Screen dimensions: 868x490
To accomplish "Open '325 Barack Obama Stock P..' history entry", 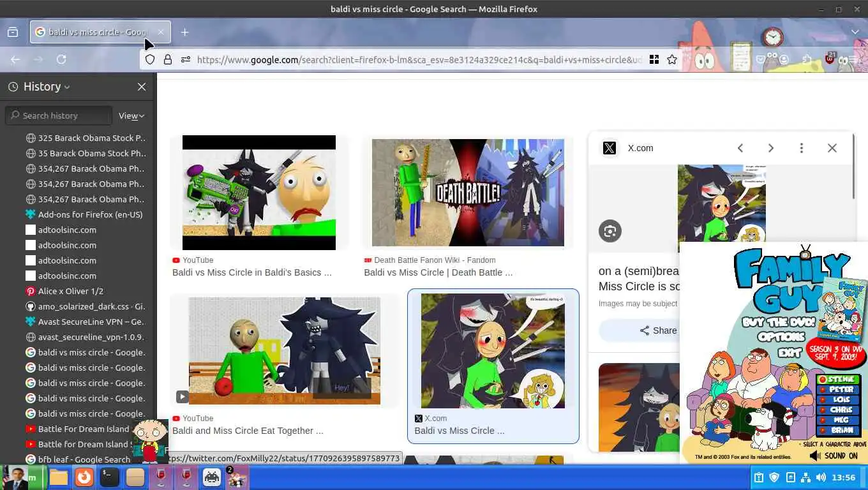I will pos(86,138).
